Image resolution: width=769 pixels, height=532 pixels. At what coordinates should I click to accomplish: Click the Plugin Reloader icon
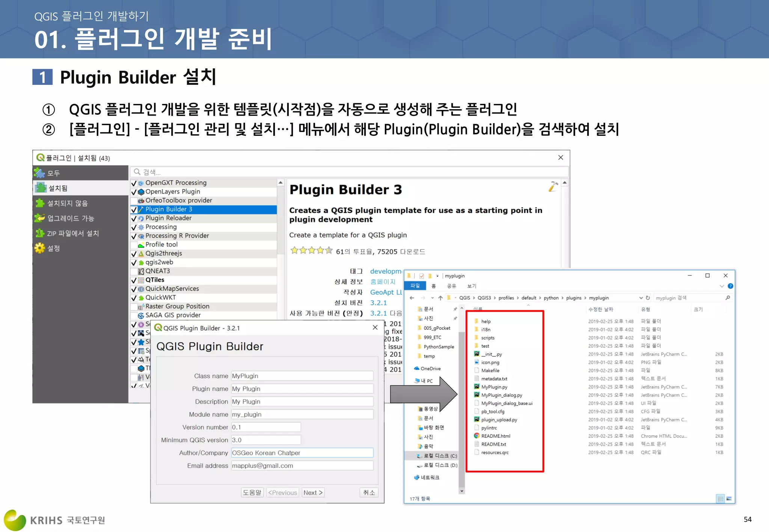coord(141,218)
